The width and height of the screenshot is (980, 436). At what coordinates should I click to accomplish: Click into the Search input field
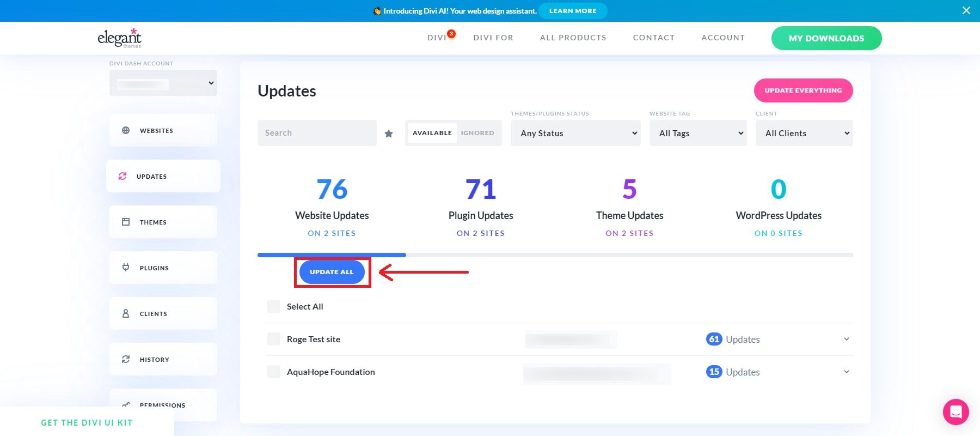click(317, 133)
